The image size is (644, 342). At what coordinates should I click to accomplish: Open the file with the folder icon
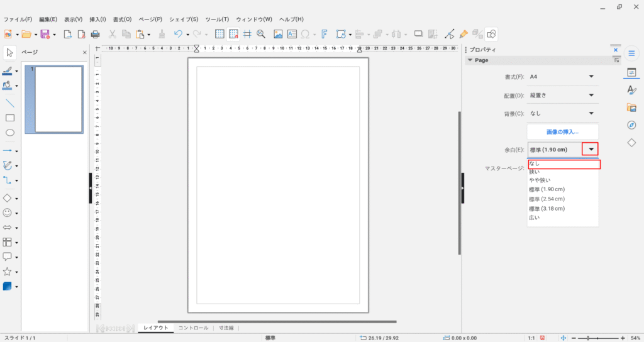[x=26, y=34]
